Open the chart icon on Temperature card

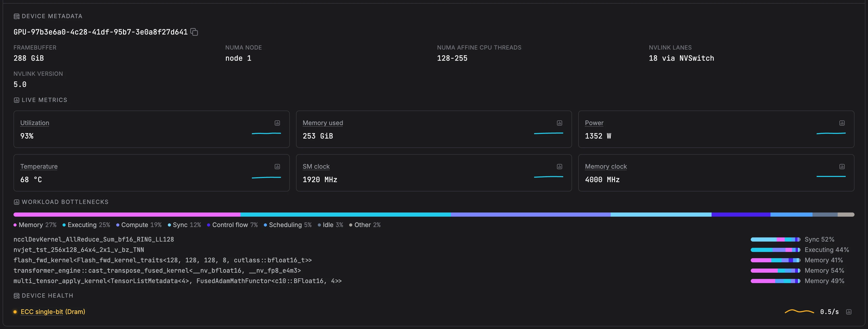tap(277, 167)
